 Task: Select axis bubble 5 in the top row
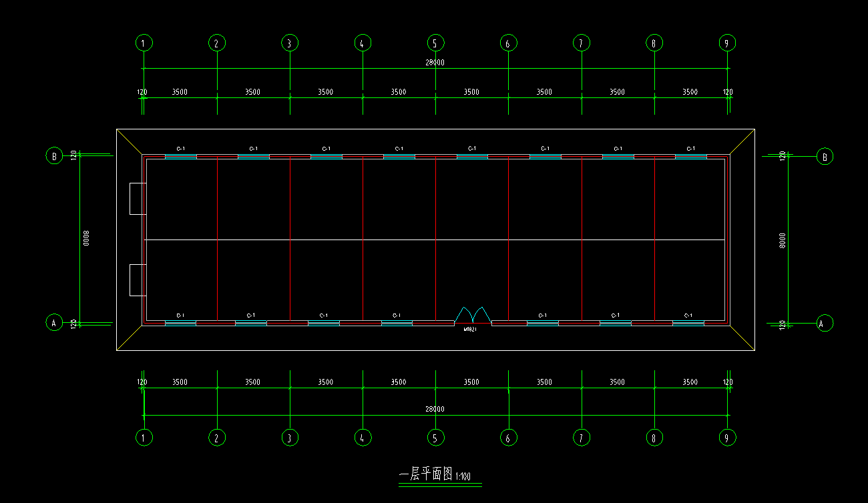click(x=435, y=43)
